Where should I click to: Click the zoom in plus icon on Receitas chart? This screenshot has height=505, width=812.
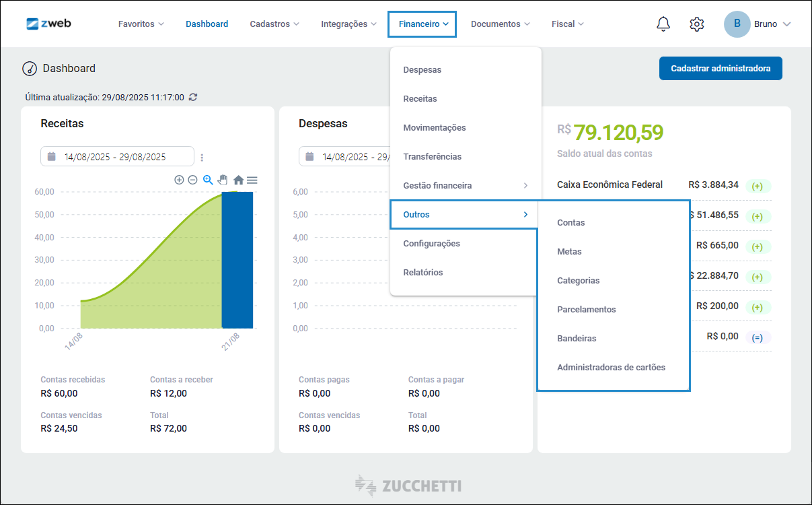pyautogui.click(x=179, y=180)
